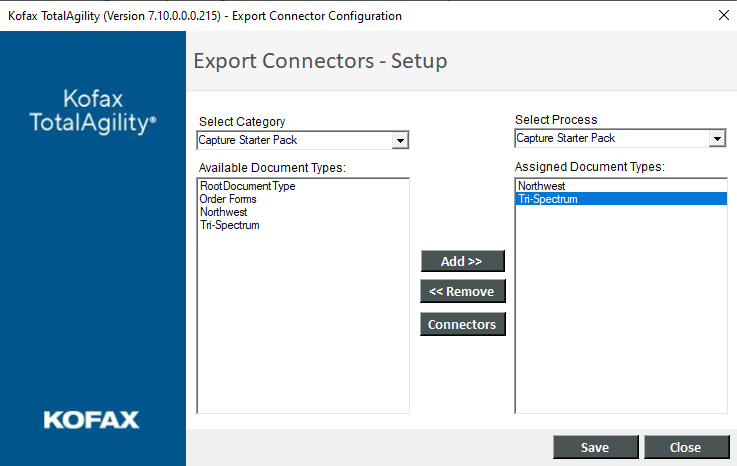
Task: Select RootDocumentType in Available Document Types
Action: (247, 186)
